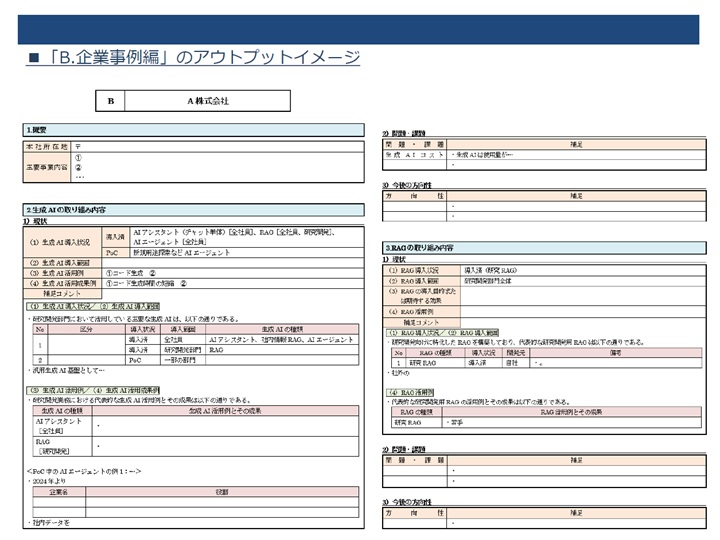This screenshot has height=540, width=720.
Task: Click the dark blue banner at top
Action: pos(358,29)
